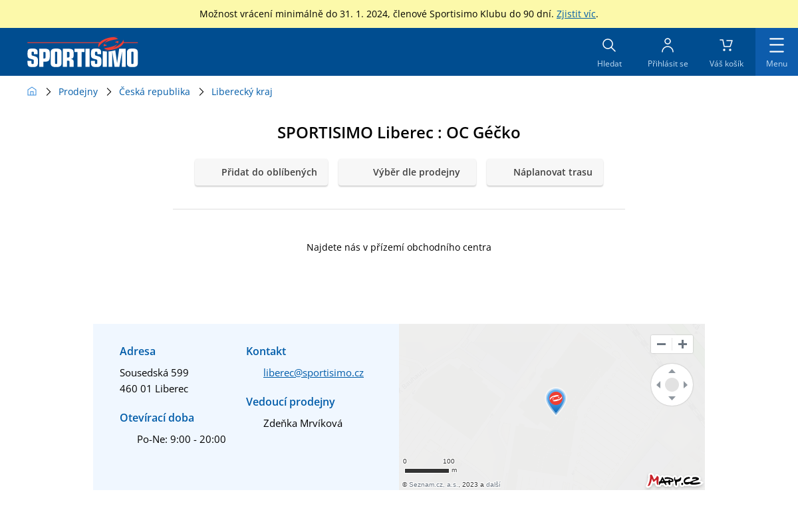Click Přidat do oblíbených button
Viewport: 798px width, 532px height.
tap(261, 172)
